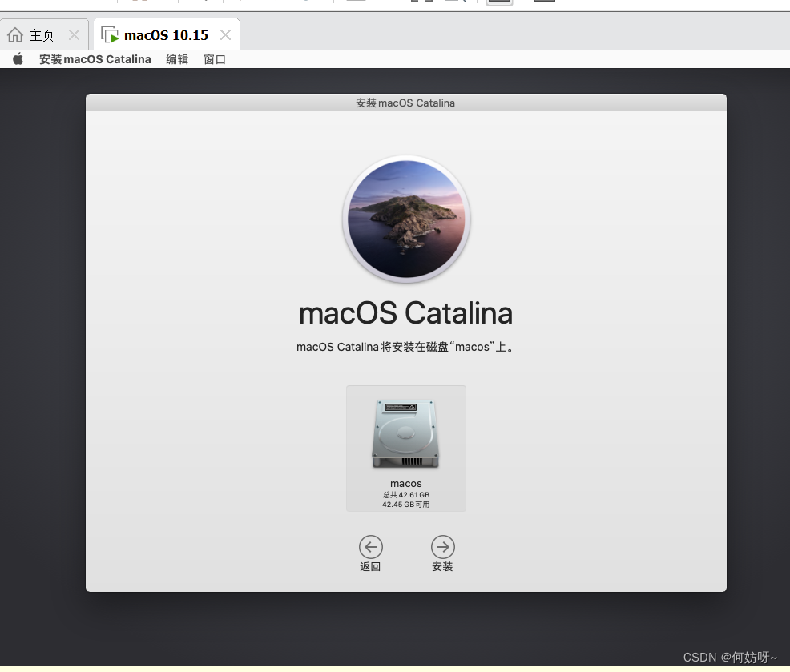Click the 返回 label

tap(370, 567)
